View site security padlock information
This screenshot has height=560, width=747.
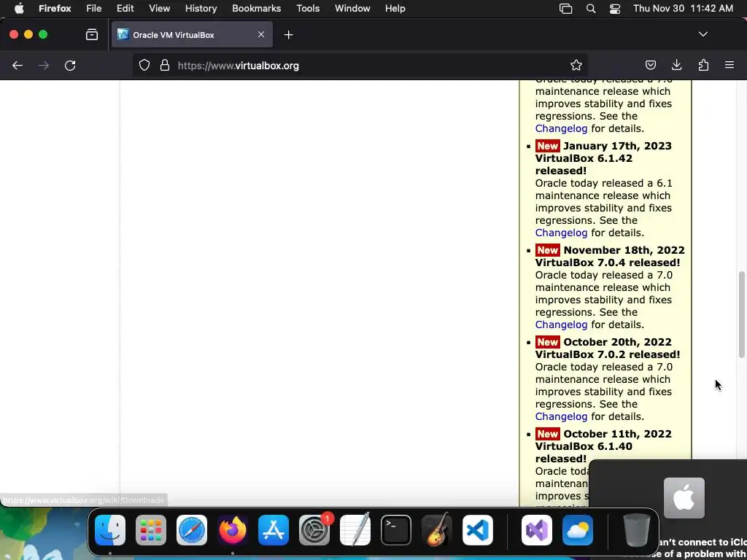tap(165, 66)
